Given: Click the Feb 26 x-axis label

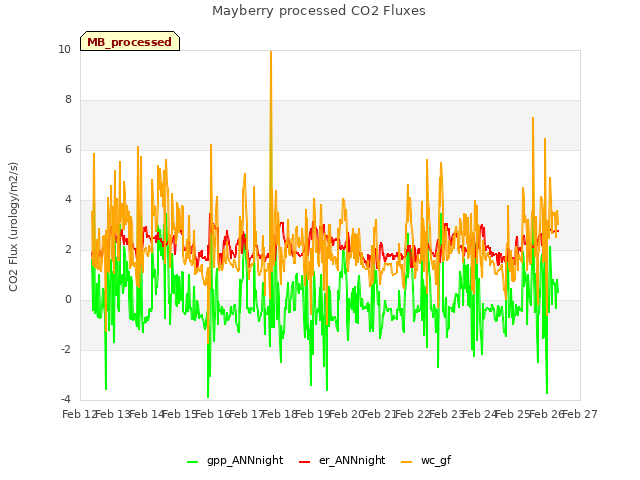Looking at the screenshot, I should 547,414.
